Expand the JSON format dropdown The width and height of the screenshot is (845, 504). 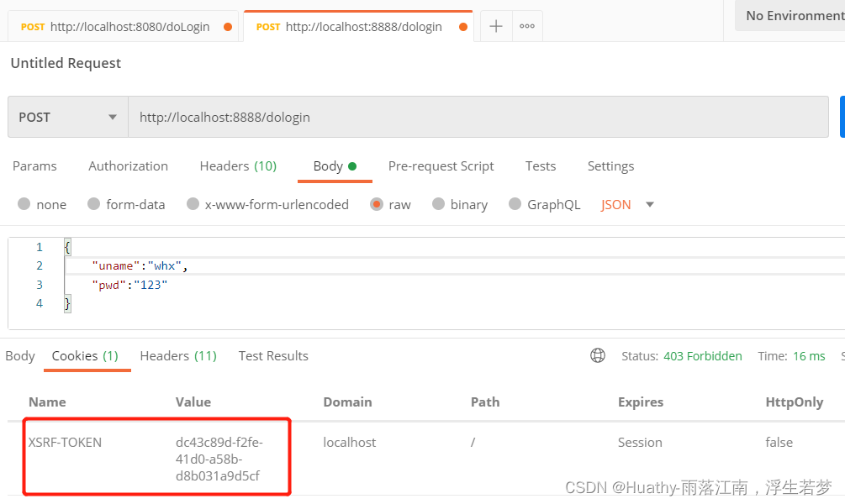(x=649, y=204)
